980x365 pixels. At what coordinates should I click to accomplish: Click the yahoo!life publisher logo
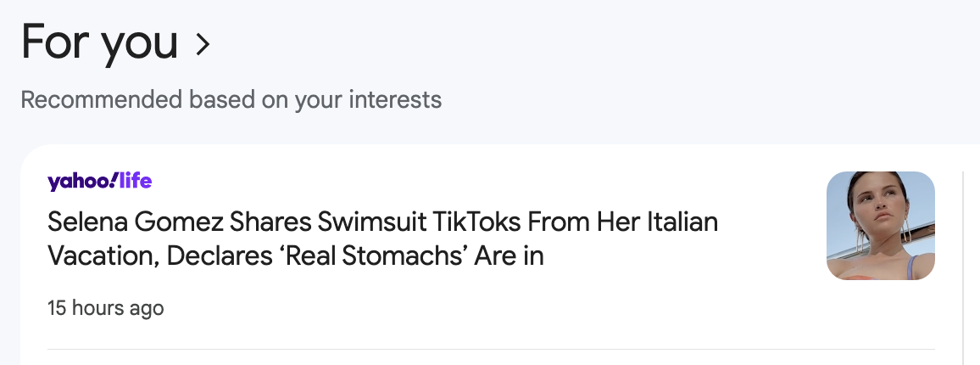pos(99,181)
